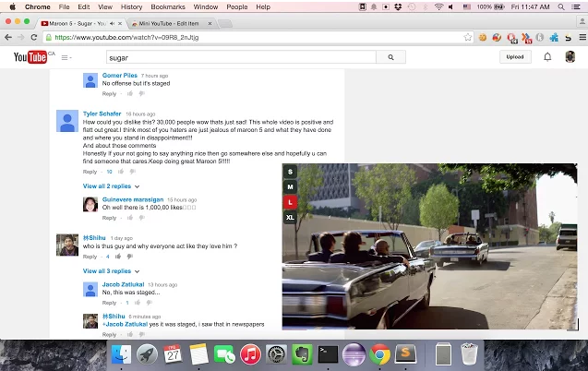Screen dimensions: 588x371
Task: Open the YouTube notifications bell
Action: point(546,57)
